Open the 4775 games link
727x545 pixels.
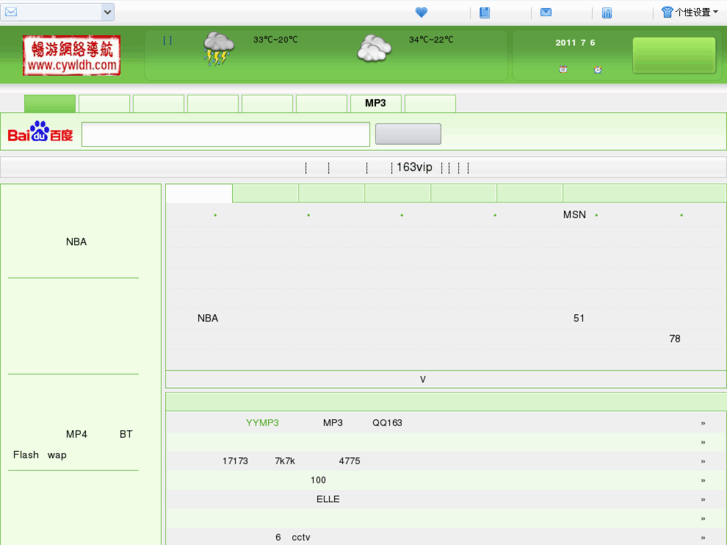click(x=350, y=461)
